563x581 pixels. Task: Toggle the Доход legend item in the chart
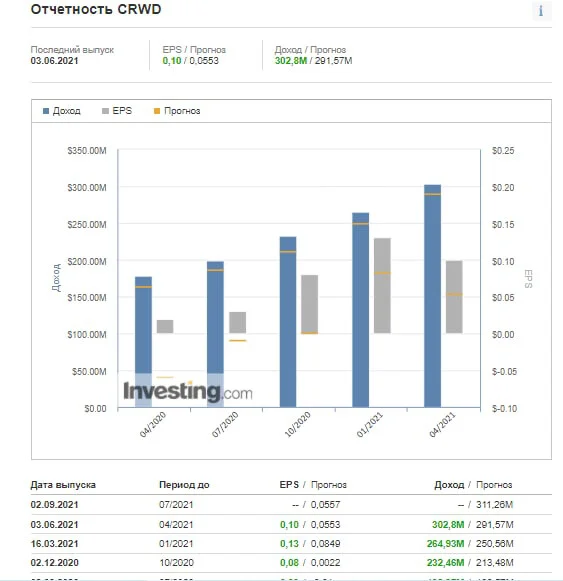pyautogui.click(x=62, y=111)
